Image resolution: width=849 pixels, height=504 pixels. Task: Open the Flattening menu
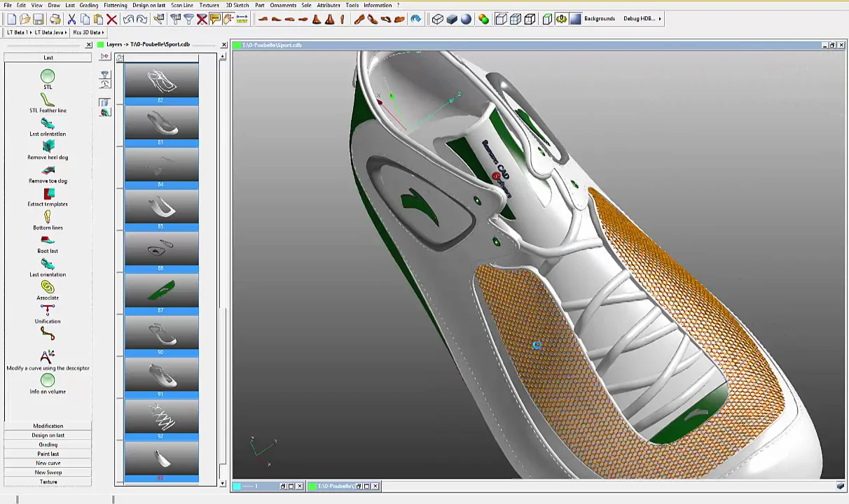click(116, 5)
